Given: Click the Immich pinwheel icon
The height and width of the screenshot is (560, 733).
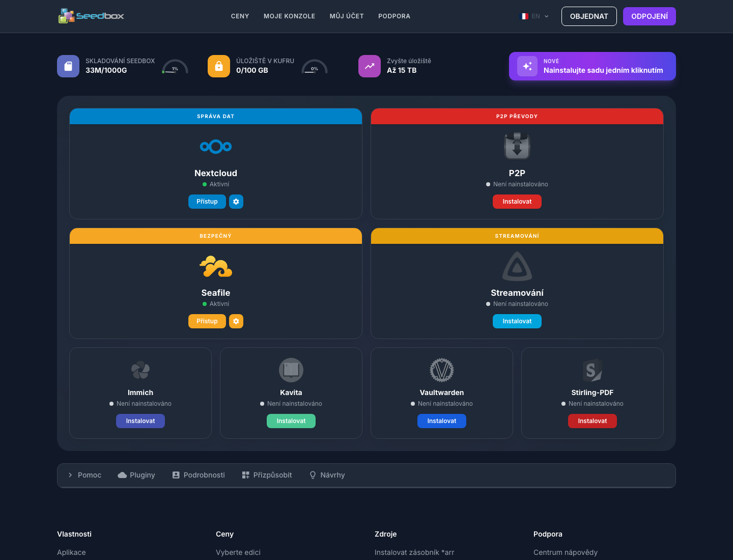Looking at the screenshot, I should 140,370.
